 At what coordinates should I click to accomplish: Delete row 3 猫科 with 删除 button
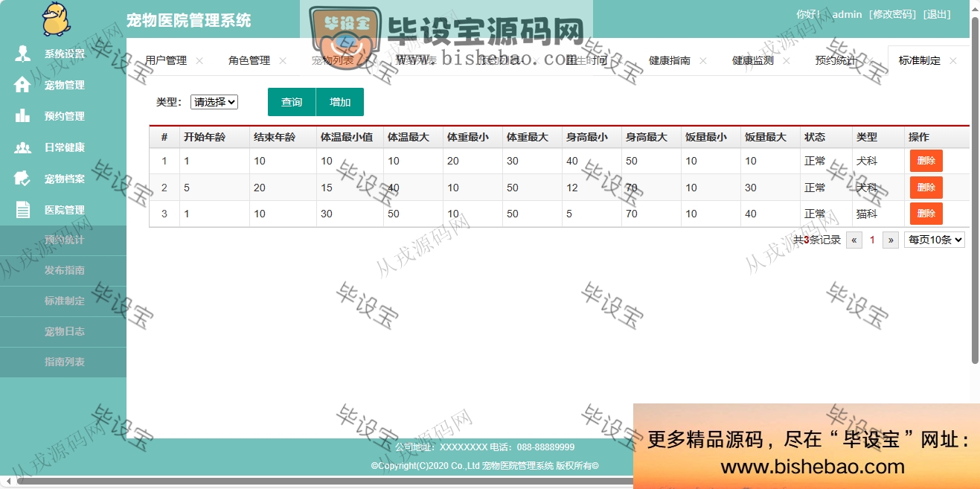coord(926,214)
